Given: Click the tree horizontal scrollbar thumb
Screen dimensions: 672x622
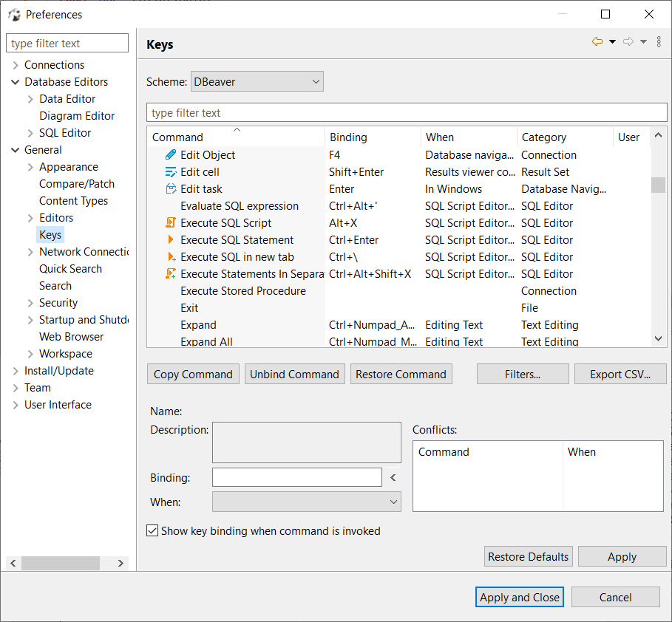Looking at the screenshot, I should tap(61, 563).
